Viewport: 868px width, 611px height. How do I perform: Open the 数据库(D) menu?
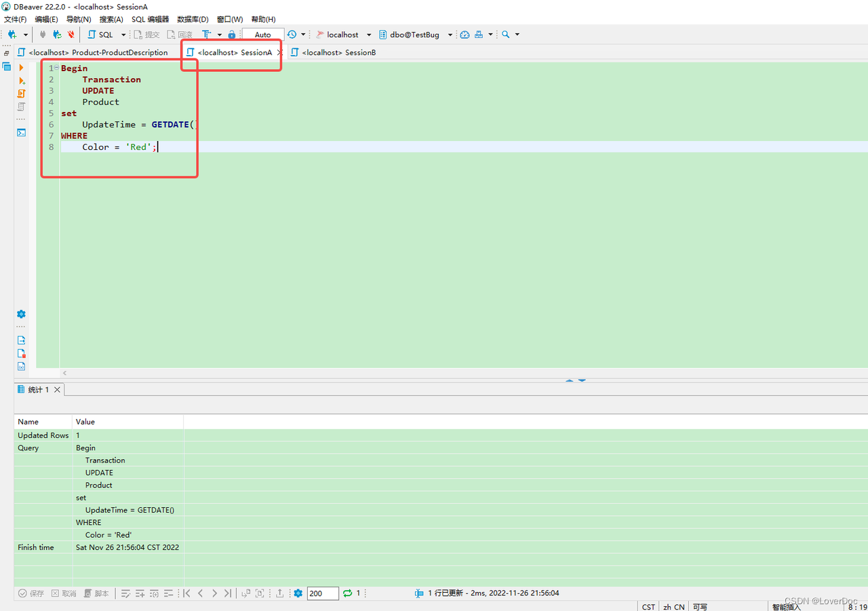coord(193,19)
